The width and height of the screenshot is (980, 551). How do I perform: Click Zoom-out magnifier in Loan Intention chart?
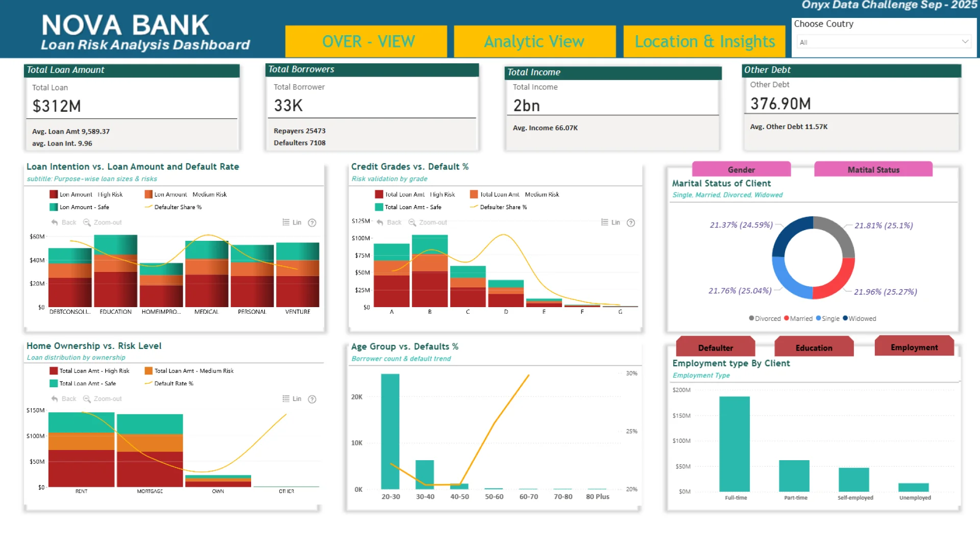click(87, 222)
